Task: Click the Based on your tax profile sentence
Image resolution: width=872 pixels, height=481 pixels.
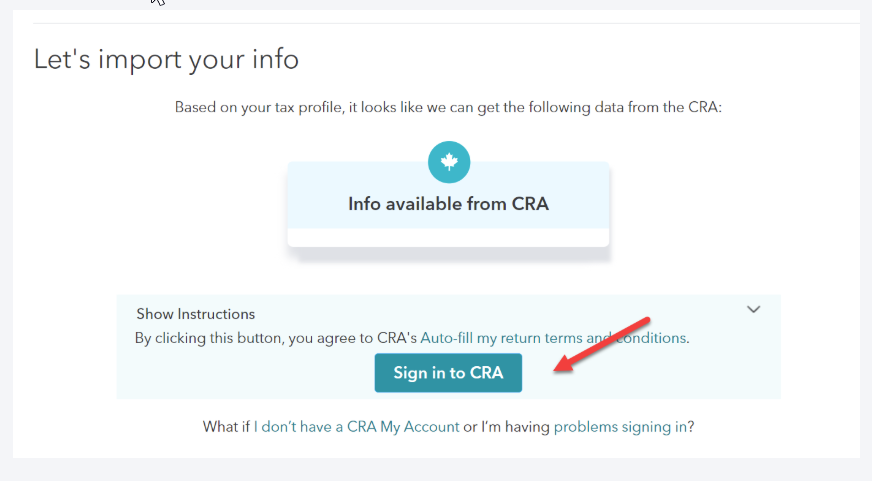Action: [448, 107]
